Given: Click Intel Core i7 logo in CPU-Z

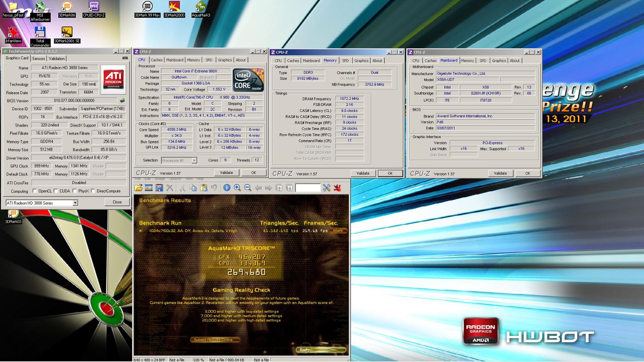Looking at the screenshot, I should [248, 80].
